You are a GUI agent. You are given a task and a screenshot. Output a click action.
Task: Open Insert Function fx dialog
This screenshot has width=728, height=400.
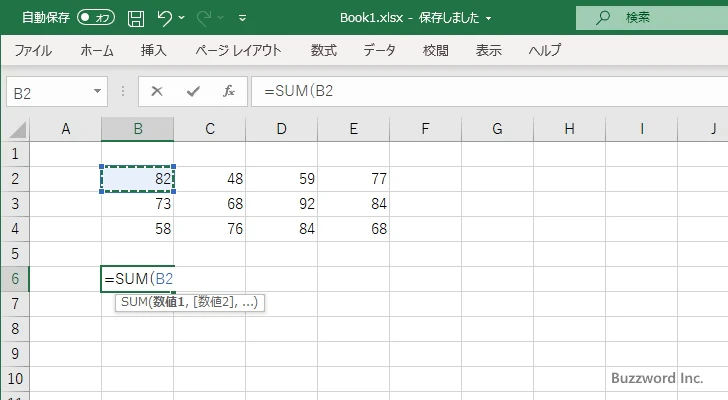click(x=228, y=91)
